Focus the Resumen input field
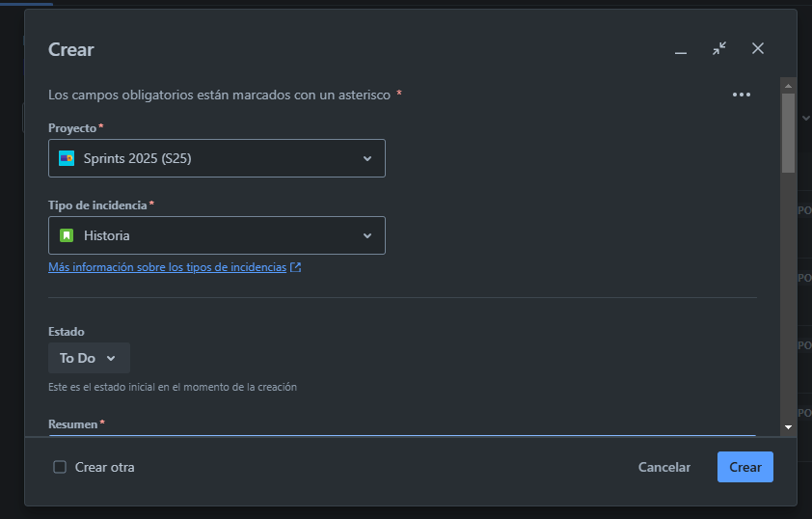812x519 pixels. point(402,436)
